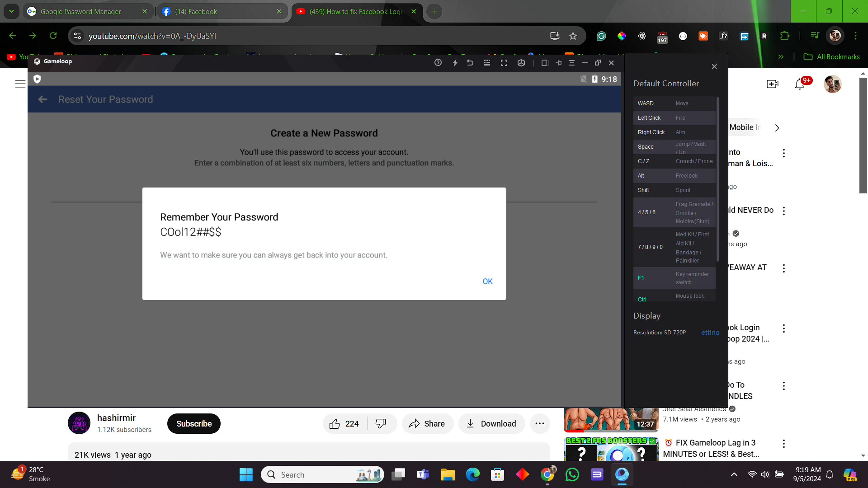The width and height of the screenshot is (868, 488).
Task: Click the back arrow beside Reset Your Password
Action: (42, 99)
